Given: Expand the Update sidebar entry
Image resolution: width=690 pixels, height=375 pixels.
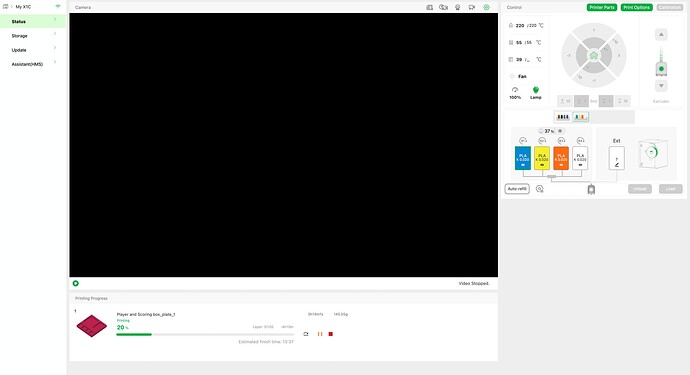Looking at the screenshot, I should 33,50.
